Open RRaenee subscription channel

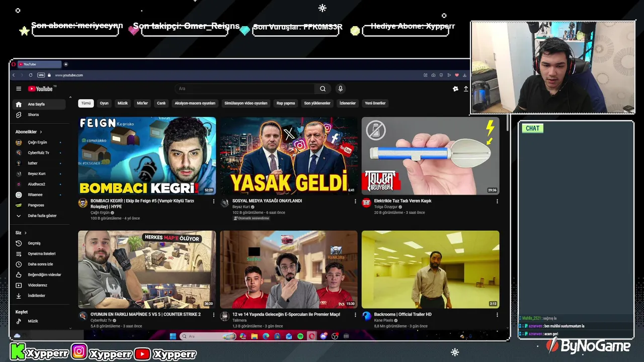[39, 195]
